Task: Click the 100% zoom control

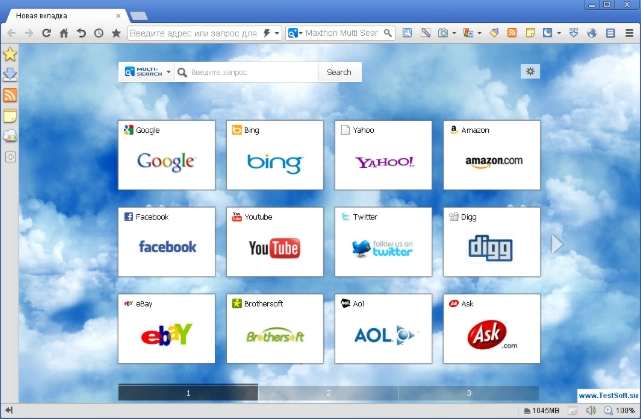Action: (x=619, y=410)
